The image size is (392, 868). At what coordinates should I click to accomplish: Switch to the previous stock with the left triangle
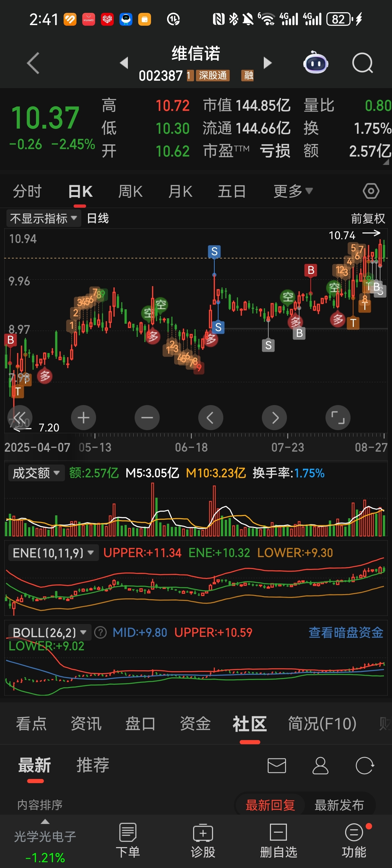[124, 63]
